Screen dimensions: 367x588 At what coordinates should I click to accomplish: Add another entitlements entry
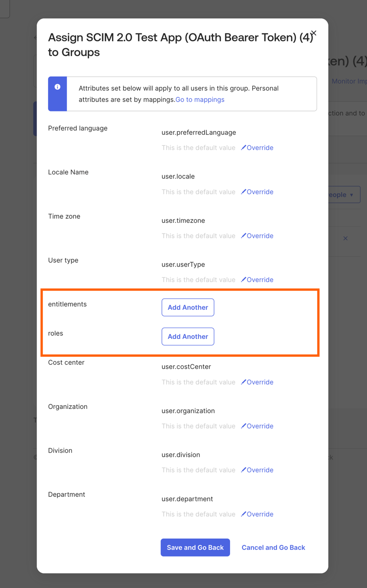[x=188, y=307]
